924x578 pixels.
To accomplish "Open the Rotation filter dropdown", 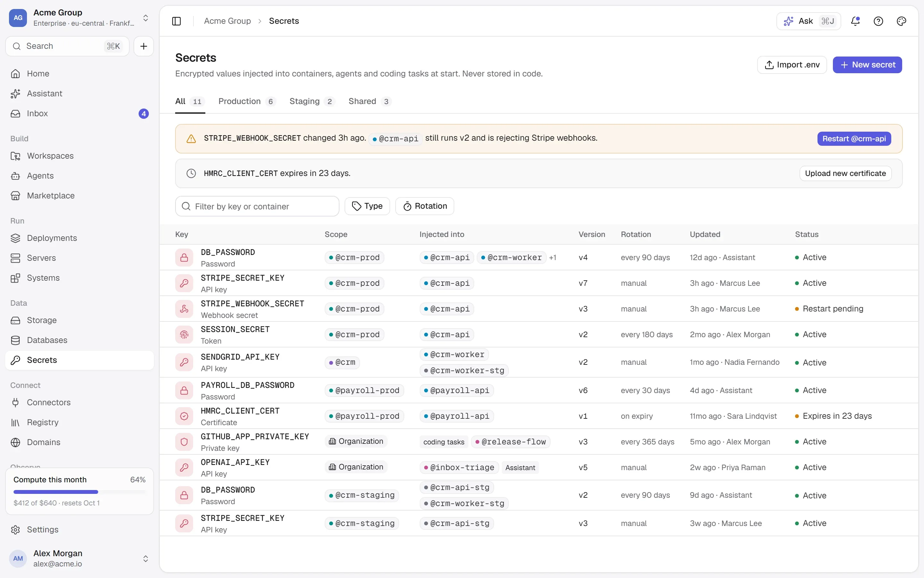I will [x=424, y=206].
